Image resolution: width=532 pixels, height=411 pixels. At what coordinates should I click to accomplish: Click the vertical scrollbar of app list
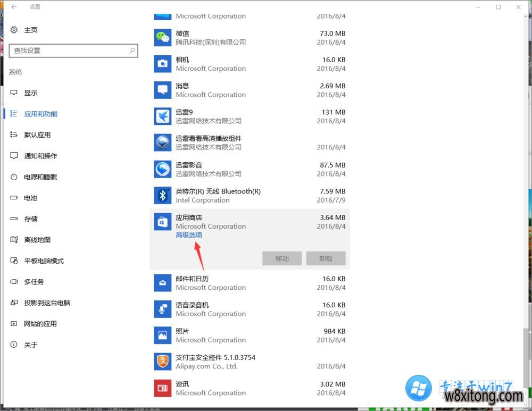pos(526,213)
